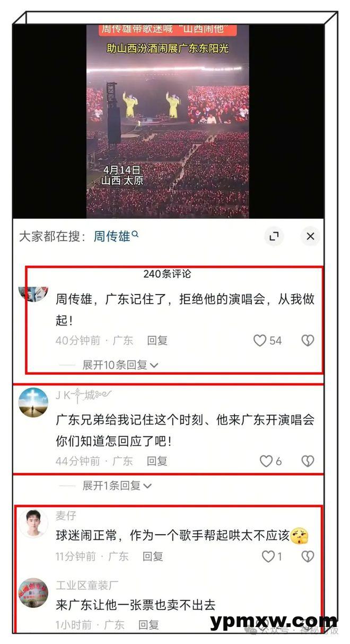Reply to the 44分钟前 comment
The image size is (350, 644).
coord(157,461)
